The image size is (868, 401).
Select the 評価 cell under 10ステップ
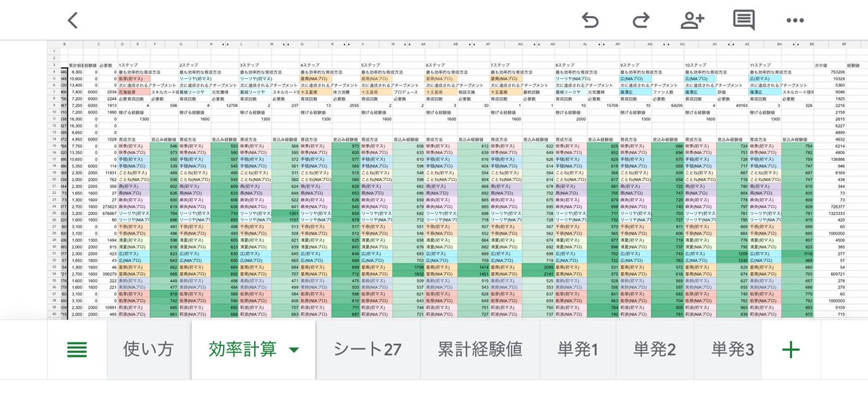(733, 92)
